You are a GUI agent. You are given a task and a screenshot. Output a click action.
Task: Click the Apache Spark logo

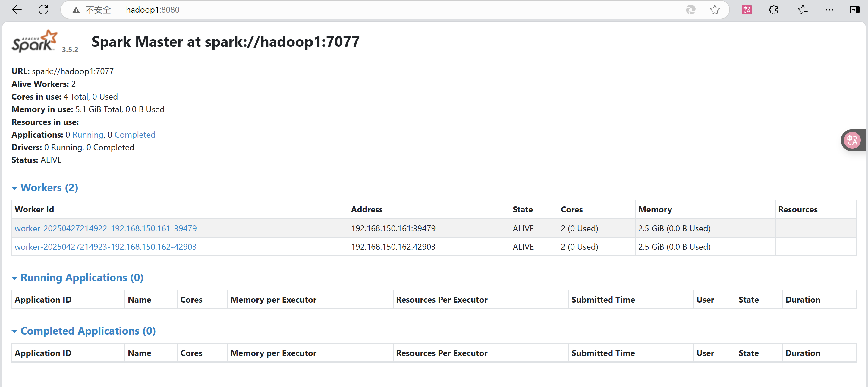[35, 41]
